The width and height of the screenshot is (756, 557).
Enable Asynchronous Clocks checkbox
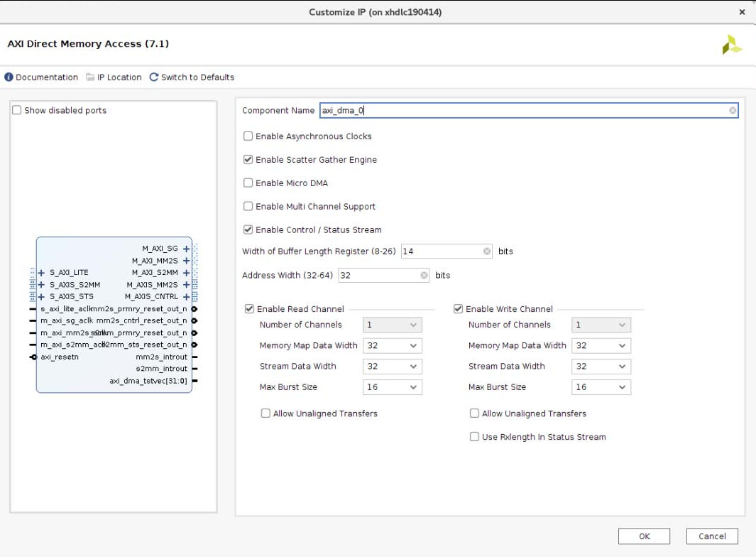pos(248,136)
